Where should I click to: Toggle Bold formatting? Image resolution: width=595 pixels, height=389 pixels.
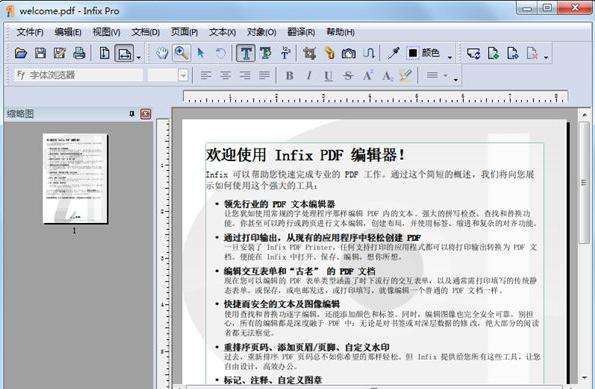[x=290, y=76]
